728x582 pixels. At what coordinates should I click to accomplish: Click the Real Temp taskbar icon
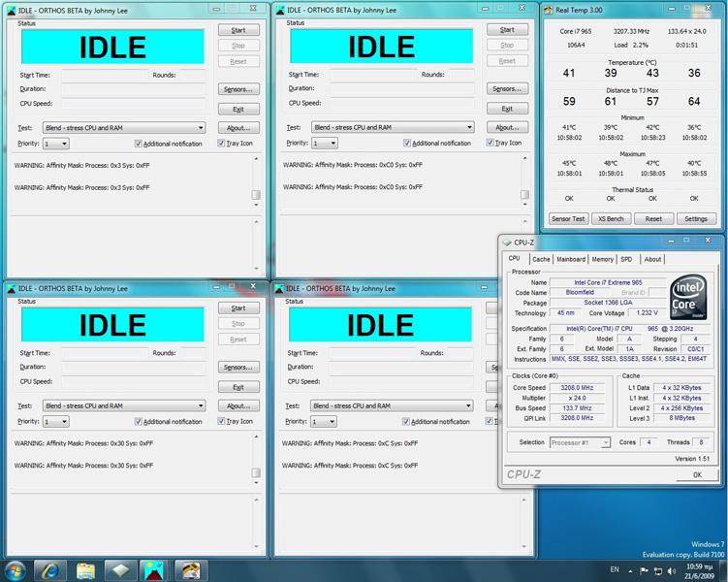(190, 571)
